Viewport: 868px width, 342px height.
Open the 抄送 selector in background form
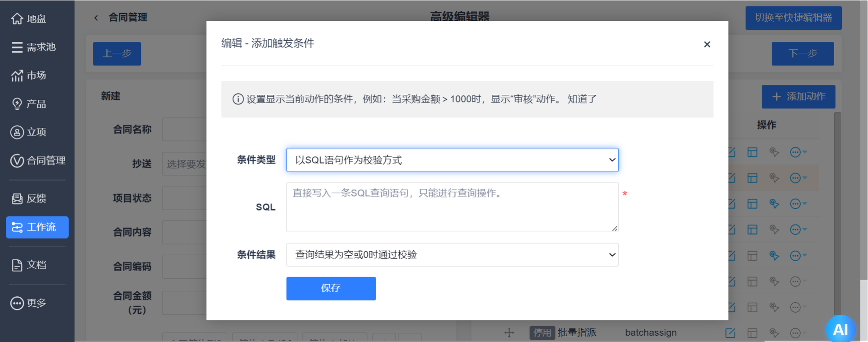coord(184,164)
